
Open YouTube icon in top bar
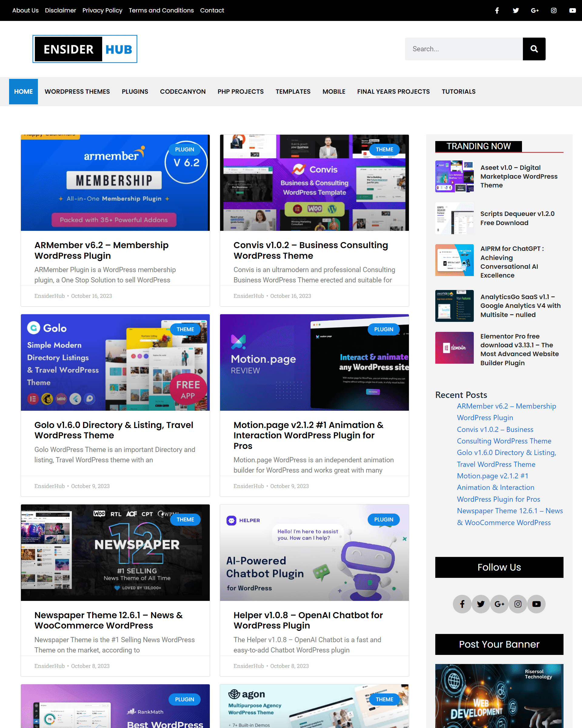573,11
